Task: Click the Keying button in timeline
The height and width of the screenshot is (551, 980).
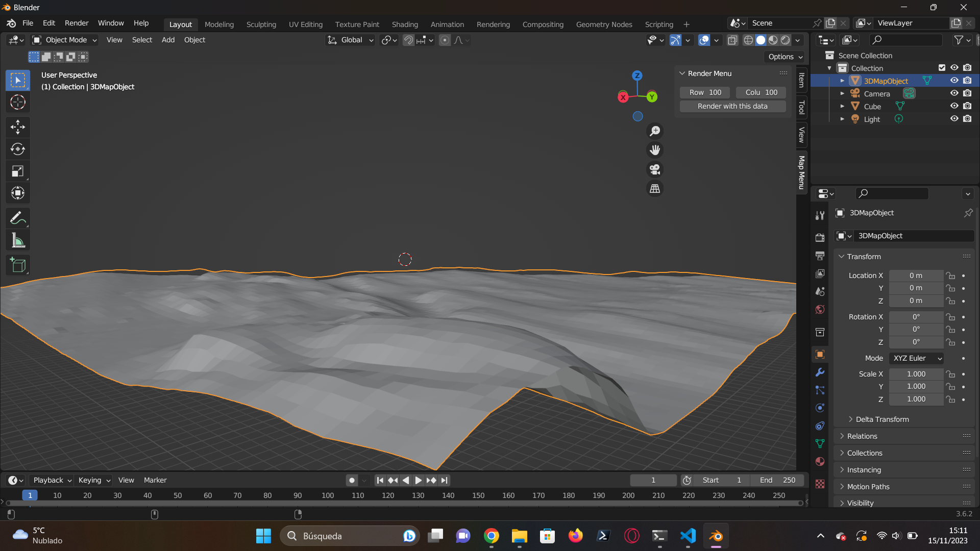Action: click(94, 480)
